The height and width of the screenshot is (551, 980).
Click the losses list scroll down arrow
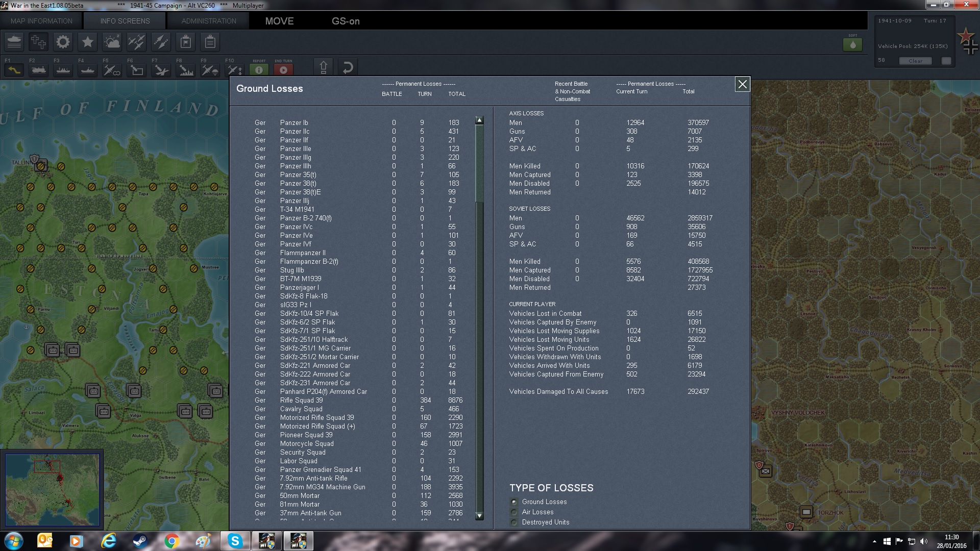(x=479, y=516)
